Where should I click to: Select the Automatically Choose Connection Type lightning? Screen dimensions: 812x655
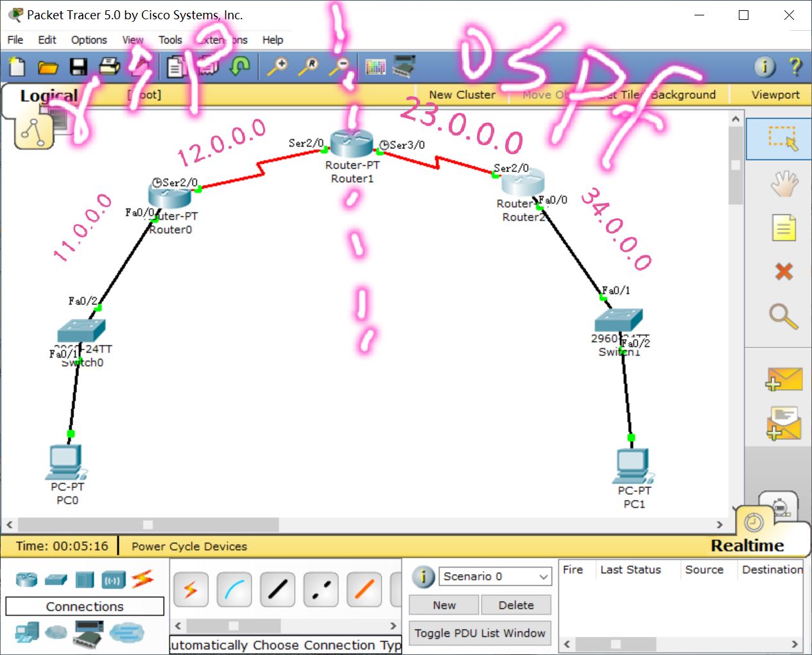click(191, 589)
